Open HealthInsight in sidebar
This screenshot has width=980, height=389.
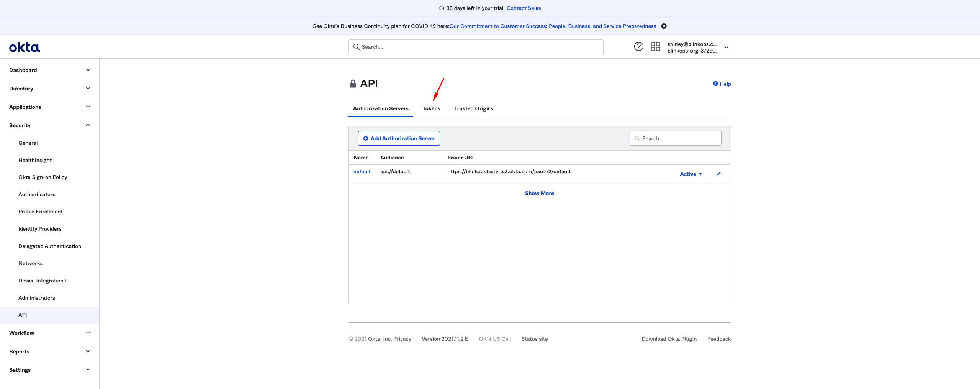35,160
